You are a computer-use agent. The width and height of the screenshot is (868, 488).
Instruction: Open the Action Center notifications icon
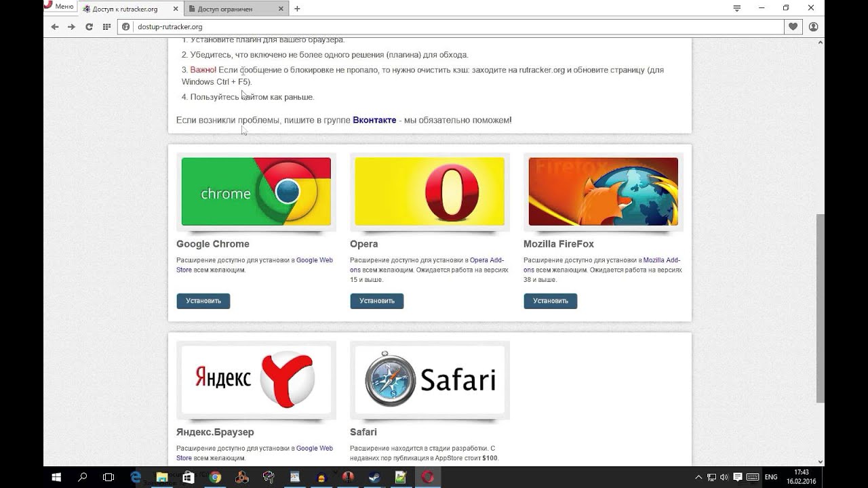[x=738, y=477]
